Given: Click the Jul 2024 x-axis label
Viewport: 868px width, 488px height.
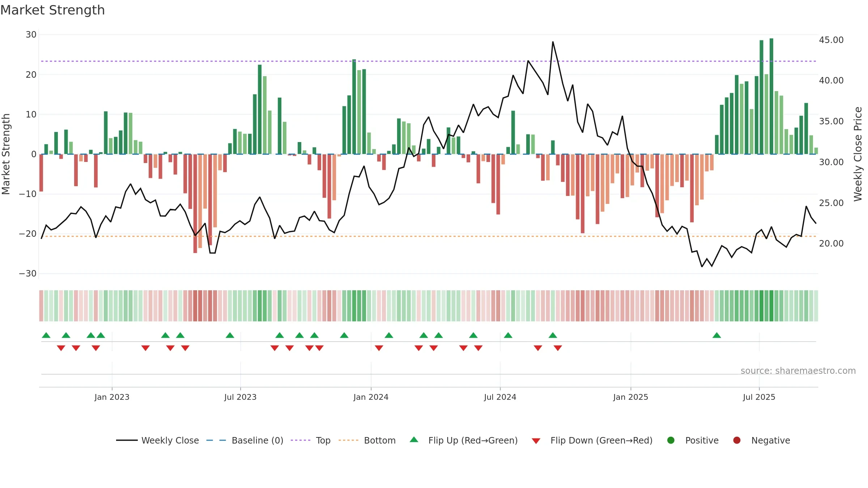Looking at the screenshot, I should click(500, 397).
